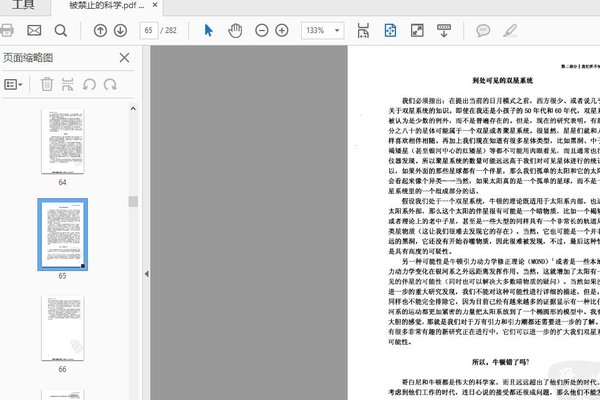Select the 被禁止的科学.pdf document tab

pos(105,6)
